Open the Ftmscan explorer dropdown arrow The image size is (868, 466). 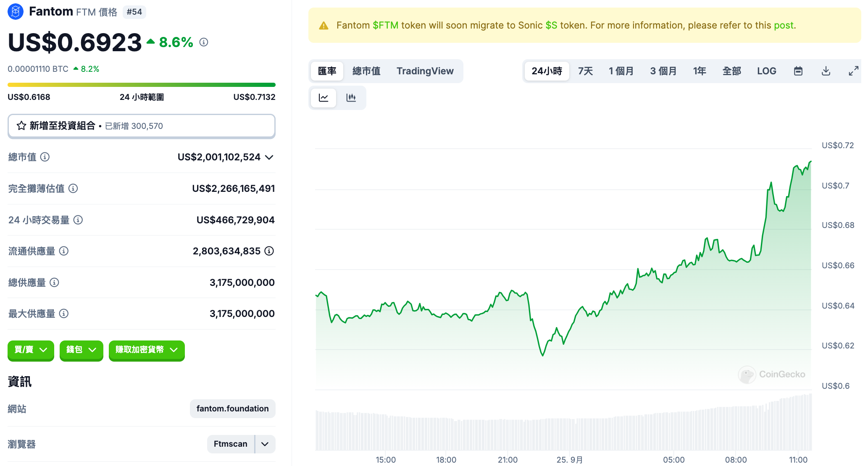[x=265, y=444]
